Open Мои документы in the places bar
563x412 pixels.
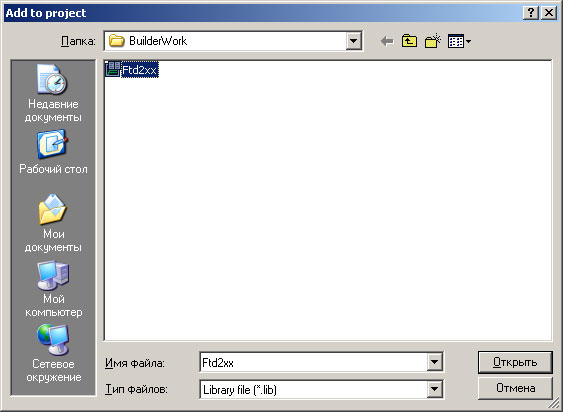point(53,223)
